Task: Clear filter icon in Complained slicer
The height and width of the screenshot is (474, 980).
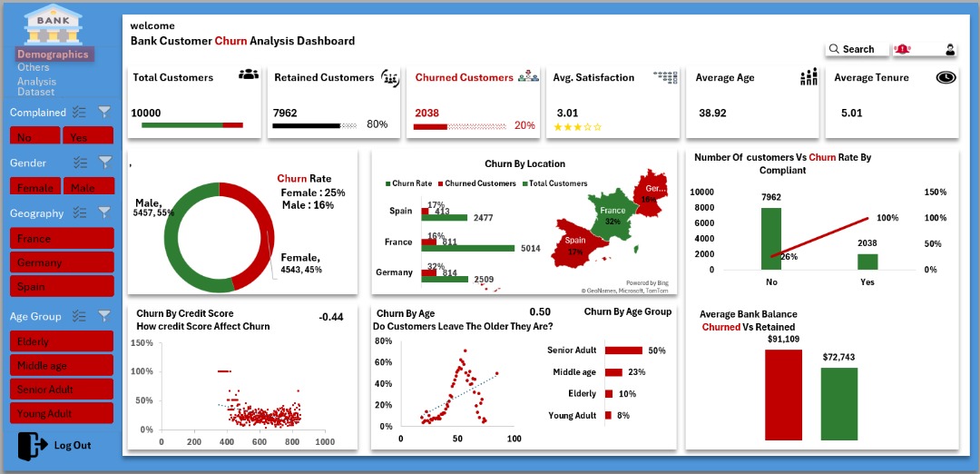Action: coord(104,112)
